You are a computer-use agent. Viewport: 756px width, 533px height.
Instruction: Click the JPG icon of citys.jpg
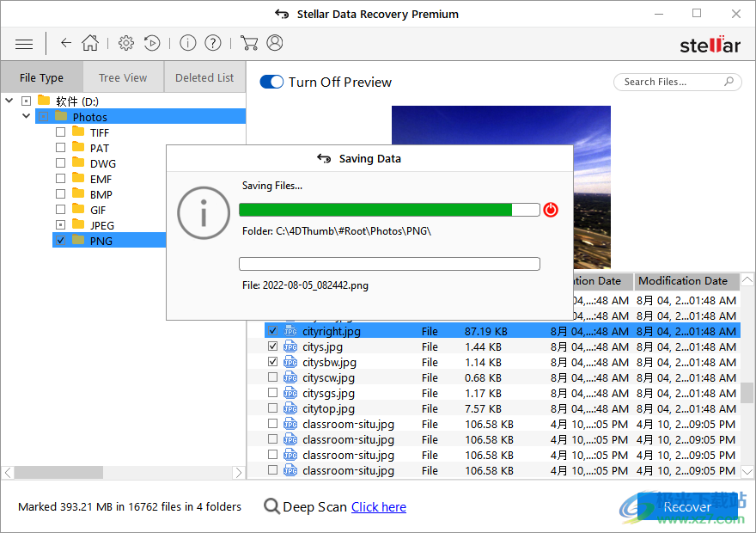pos(290,346)
